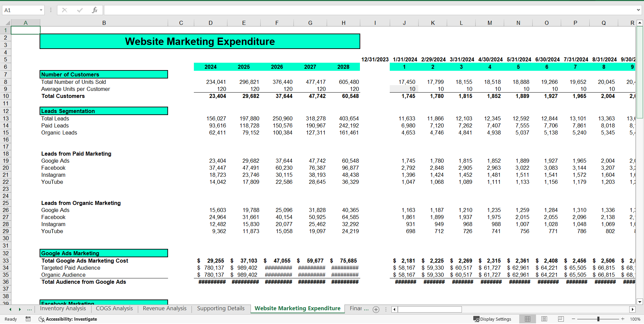Click the 100% zoom level button
This screenshot has height=324, width=644.
click(635, 319)
